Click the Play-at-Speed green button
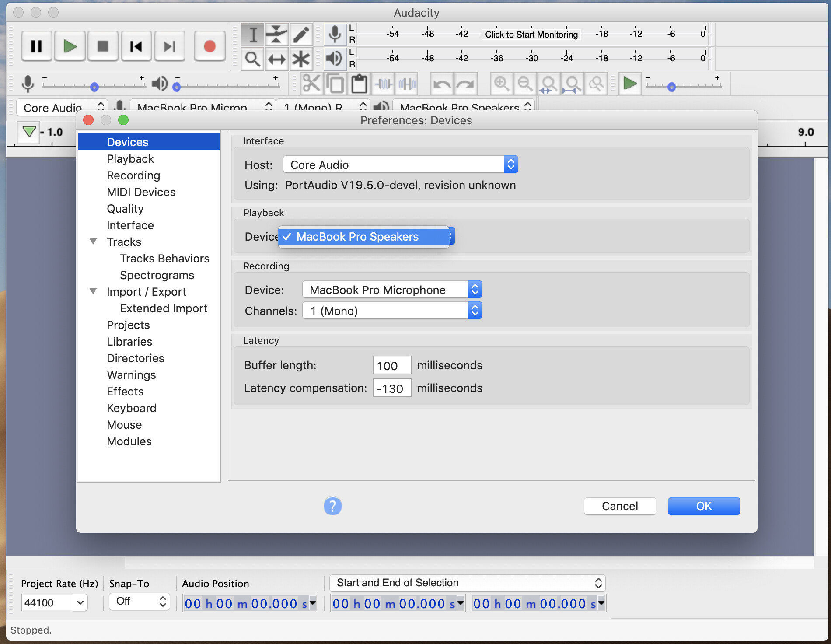Image resolution: width=831 pixels, height=644 pixels. point(630,84)
